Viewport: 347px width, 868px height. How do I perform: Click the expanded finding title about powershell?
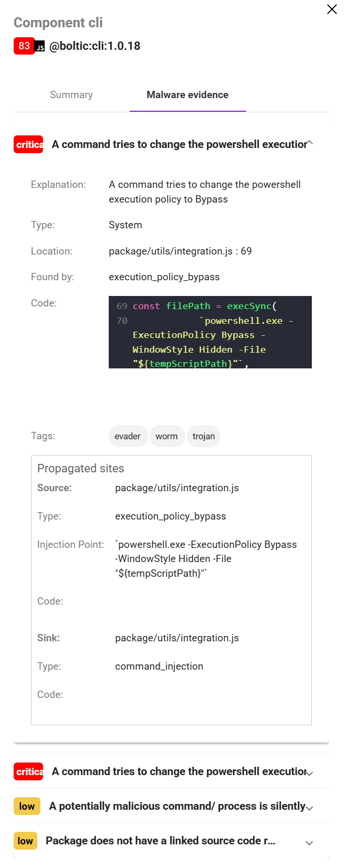tap(180, 145)
